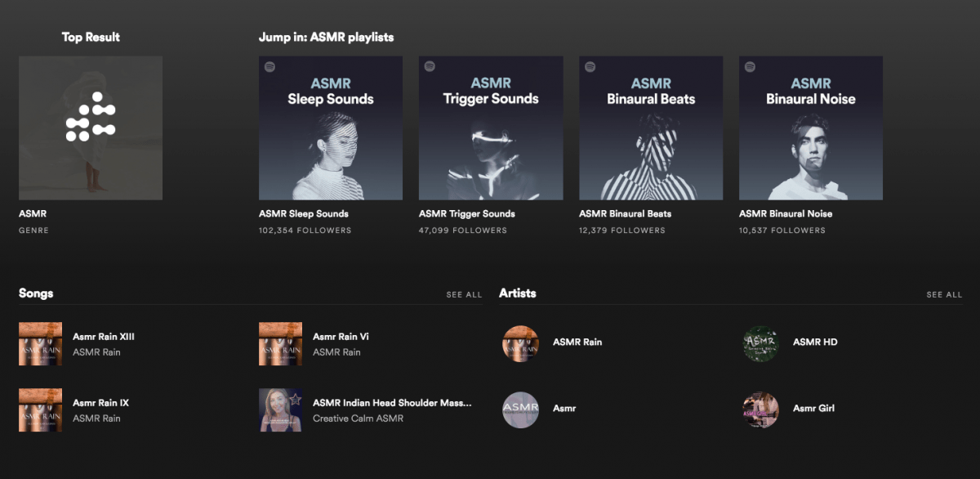
Task: Open the ASMR HD artist avatar
Action: [760, 343]
